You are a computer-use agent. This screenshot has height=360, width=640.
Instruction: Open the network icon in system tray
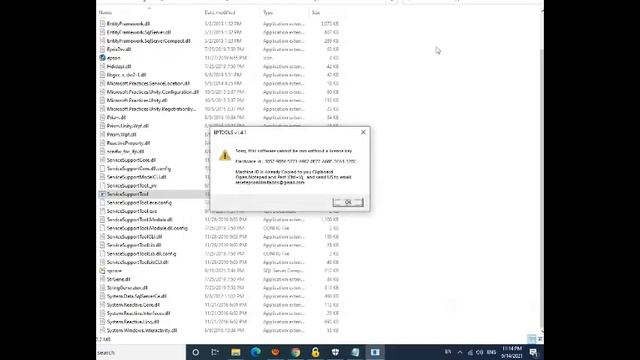470,352
